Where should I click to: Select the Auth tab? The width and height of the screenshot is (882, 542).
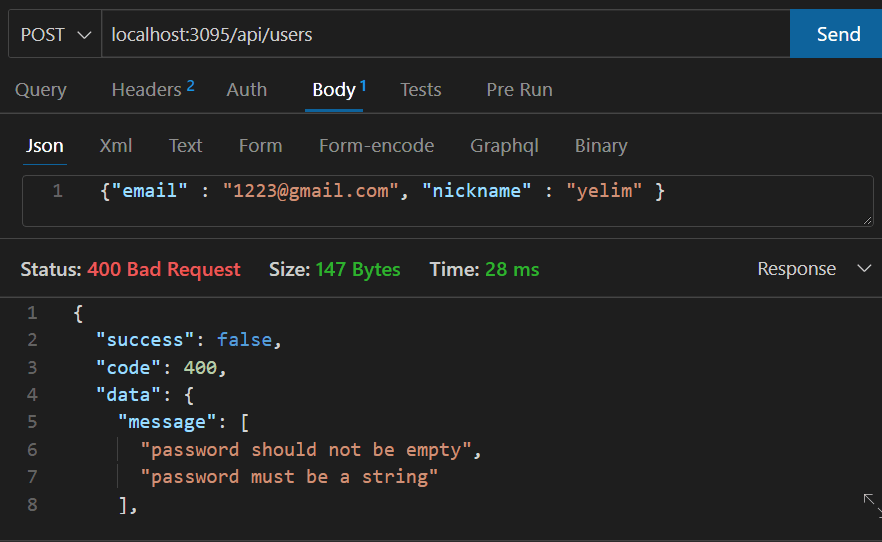coord(246,89)
